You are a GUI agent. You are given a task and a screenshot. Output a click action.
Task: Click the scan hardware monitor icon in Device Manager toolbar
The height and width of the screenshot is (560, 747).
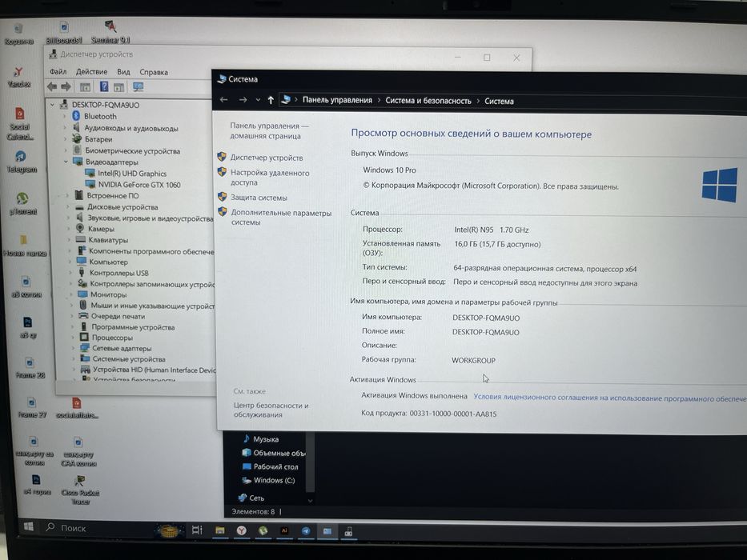139,87
